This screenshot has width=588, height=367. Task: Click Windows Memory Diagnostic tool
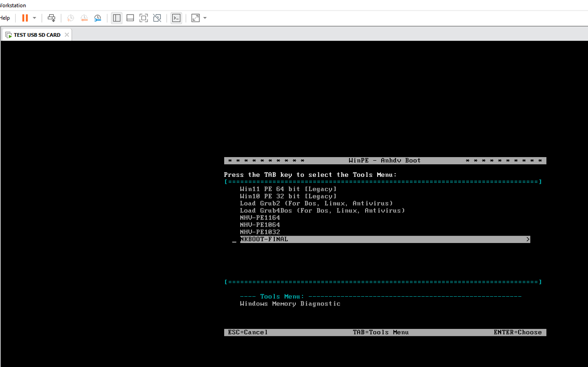[x=290, y=304]
